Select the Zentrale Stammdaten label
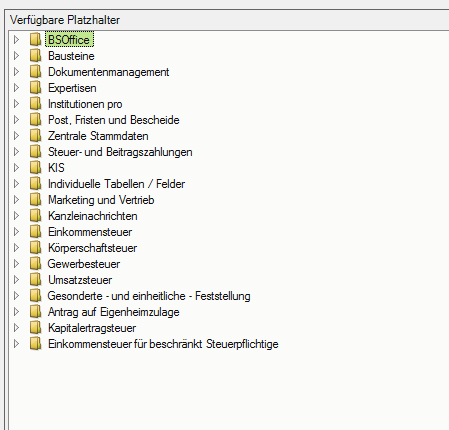The image size is (449, 430). 98,136
